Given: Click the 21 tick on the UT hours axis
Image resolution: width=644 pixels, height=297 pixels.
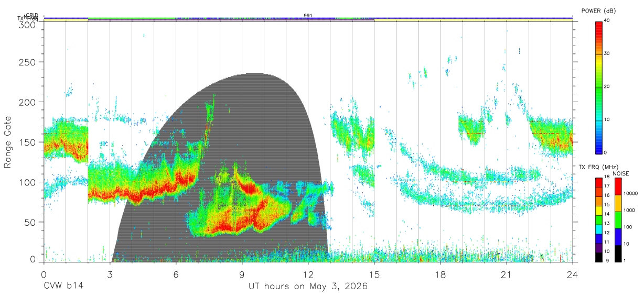Looking at the screenshot, I should [x=507, y=274].
